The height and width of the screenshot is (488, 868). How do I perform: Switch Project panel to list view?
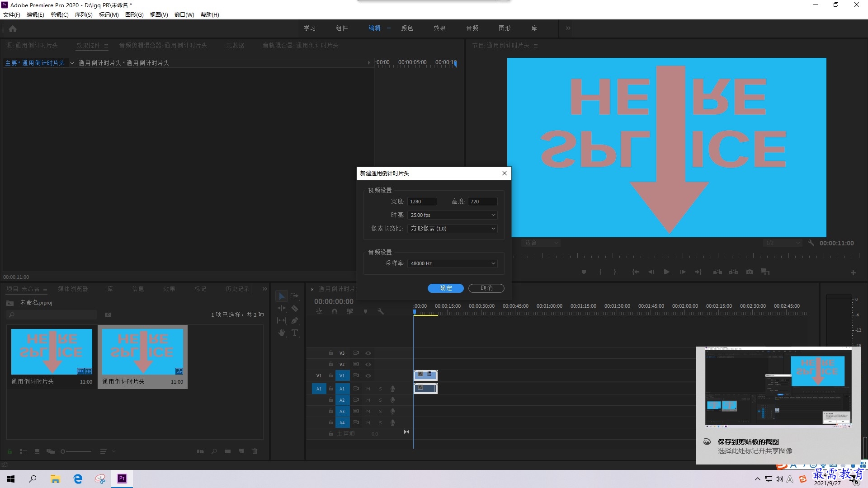[x=24, y=451]
